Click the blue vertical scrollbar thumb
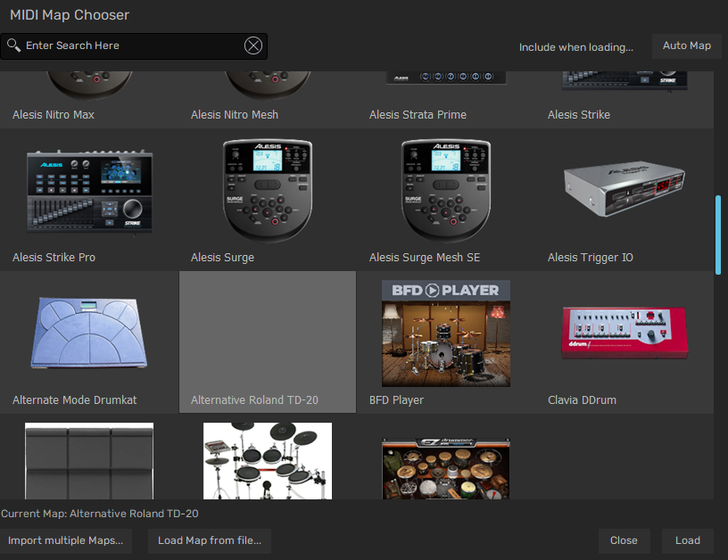Viewport: 728px width, 560px height. click(x=718, y=235)
